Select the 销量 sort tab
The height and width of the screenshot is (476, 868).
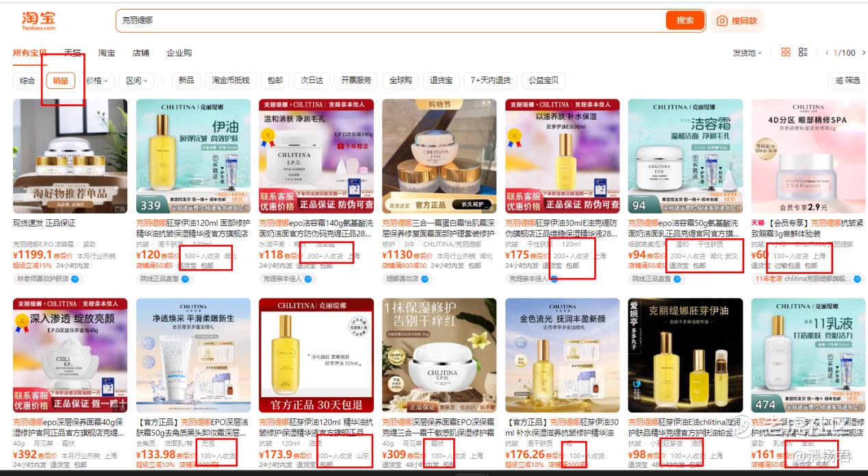60,81
